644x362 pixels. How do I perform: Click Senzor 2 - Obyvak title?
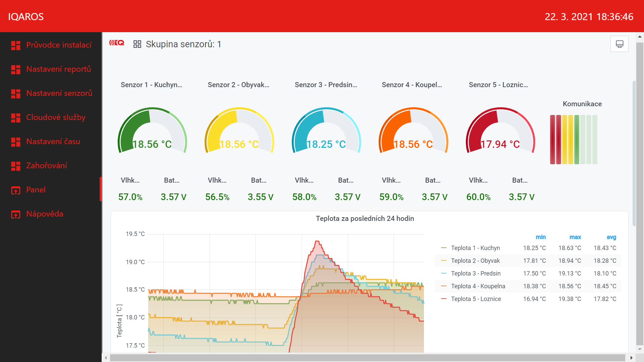(238, 85)
